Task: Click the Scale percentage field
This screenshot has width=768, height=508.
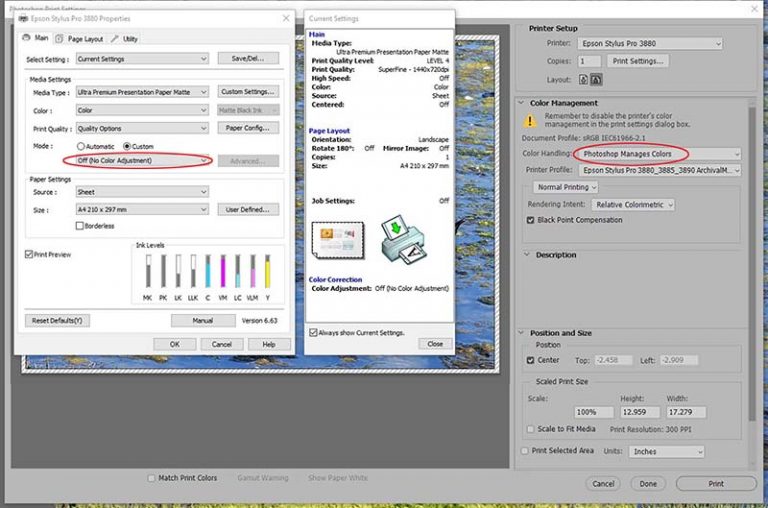Action: tap(594, 412)
